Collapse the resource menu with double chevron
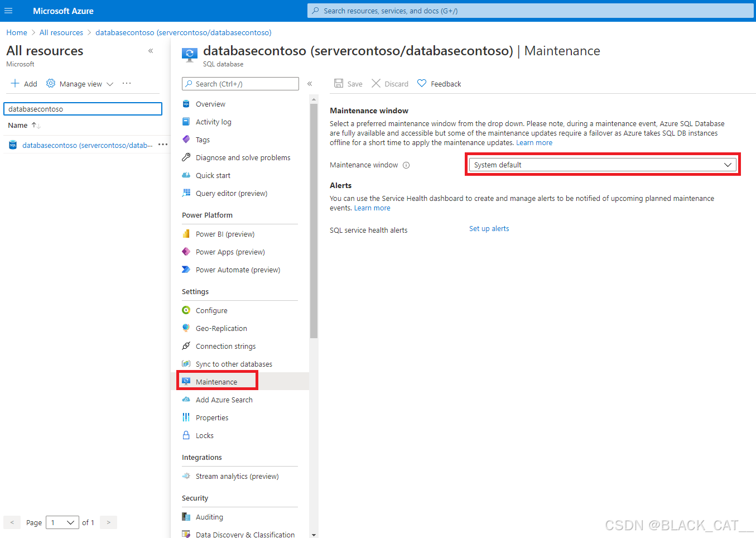Viewport: 756px width, 538px height. [x=310, y=84]
